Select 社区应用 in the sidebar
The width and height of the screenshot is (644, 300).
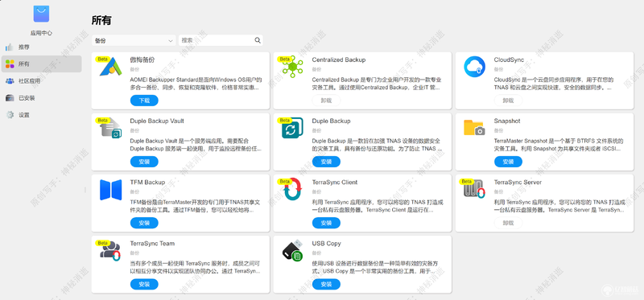[x=42, y=81]
